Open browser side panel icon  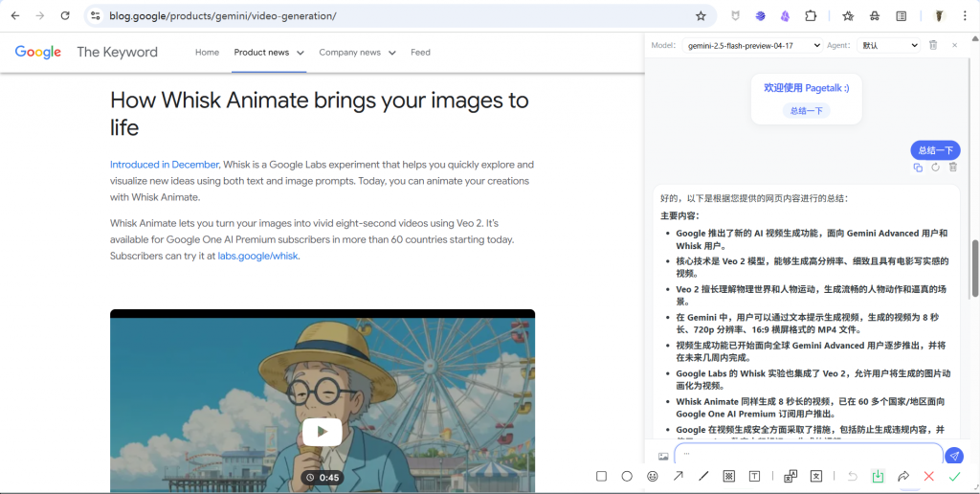[902, 16]
